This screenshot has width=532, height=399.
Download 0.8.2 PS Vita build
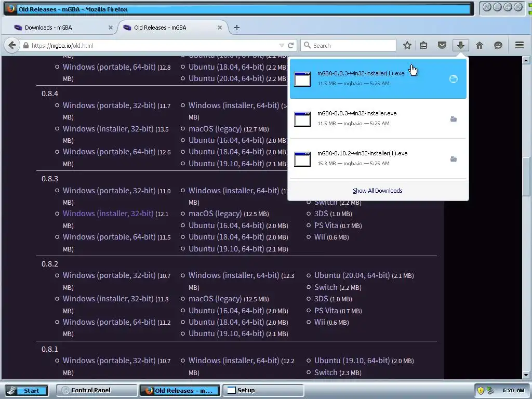(x=326, y=311)
